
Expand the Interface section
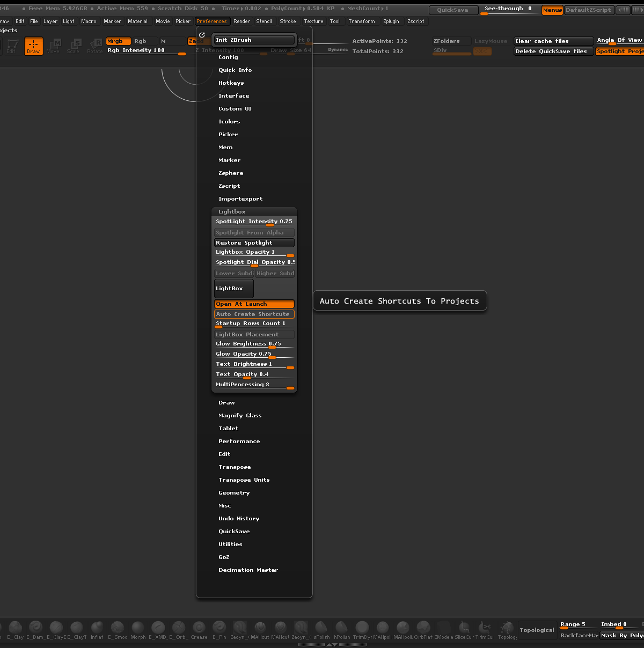point(234,96)
